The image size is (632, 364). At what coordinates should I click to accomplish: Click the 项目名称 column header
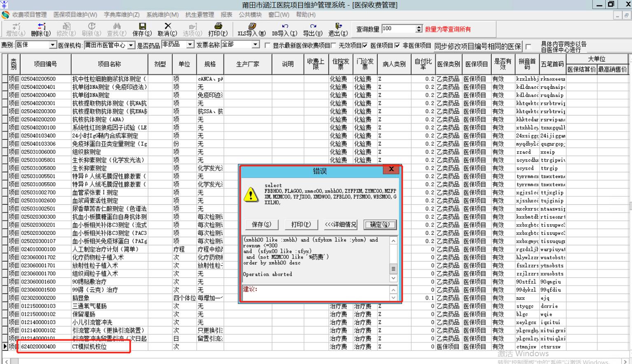click(109, 64)
